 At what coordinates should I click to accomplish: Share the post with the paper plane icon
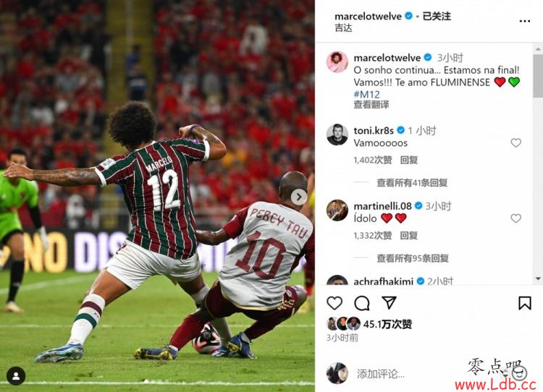click(389, 303)
